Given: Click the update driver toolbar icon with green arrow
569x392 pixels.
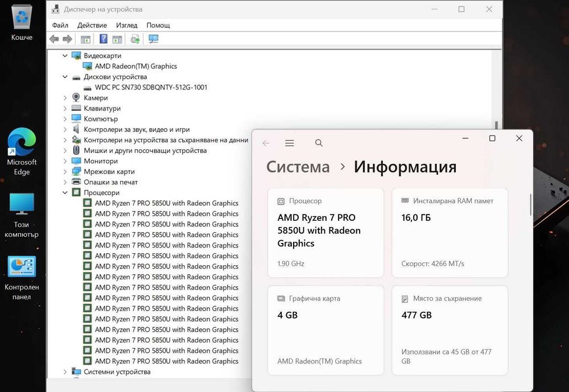Looking at the screenshot, I should click(x=135, y=39).
